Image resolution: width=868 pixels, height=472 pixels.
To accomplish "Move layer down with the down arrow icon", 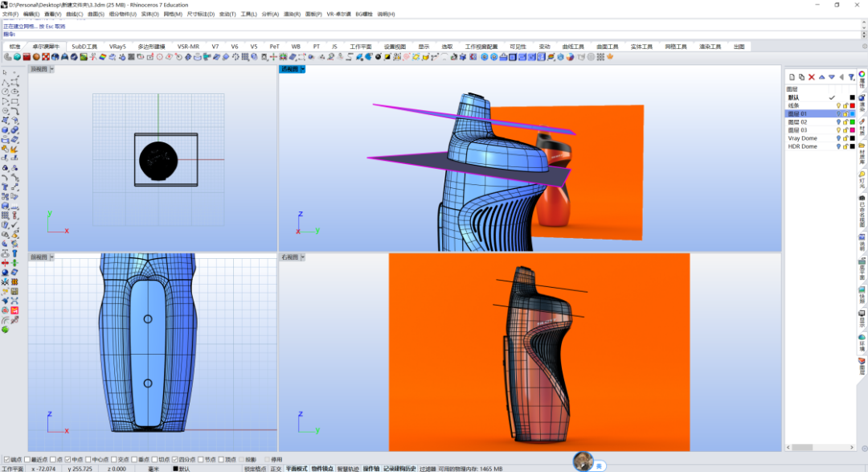I will pos(832,77).
